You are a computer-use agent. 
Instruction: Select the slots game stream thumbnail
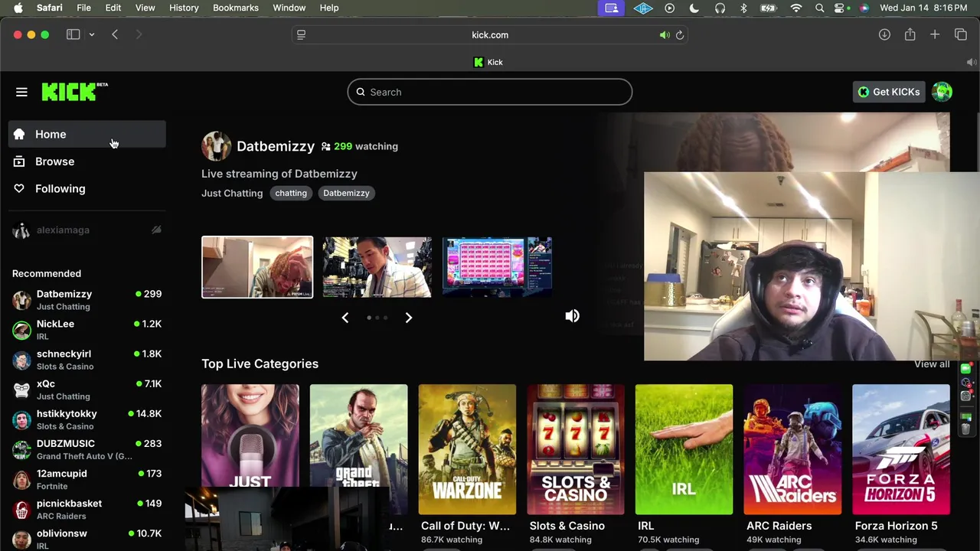click(x=497, y=267)
